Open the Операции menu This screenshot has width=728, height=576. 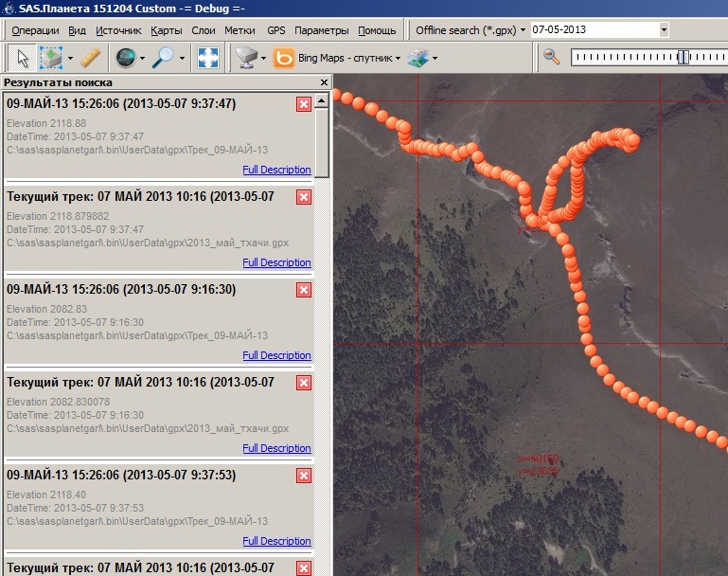click(35, 30)
